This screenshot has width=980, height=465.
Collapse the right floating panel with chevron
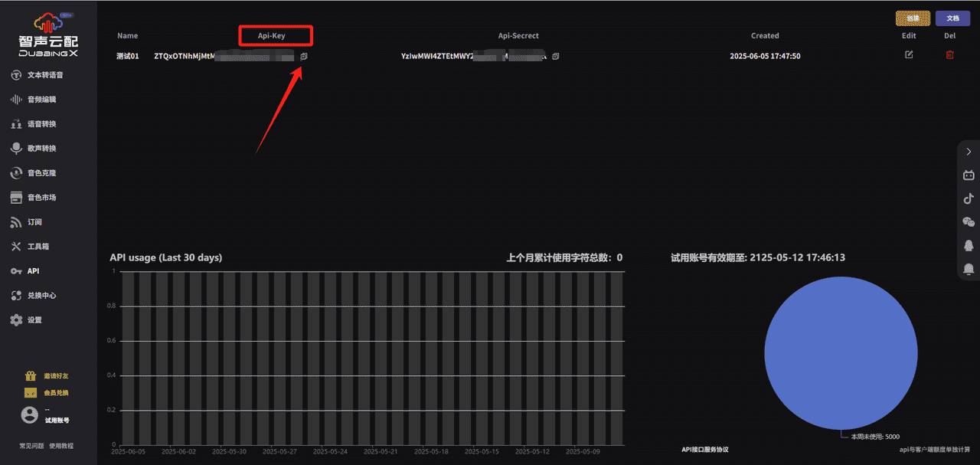point(969,152)
